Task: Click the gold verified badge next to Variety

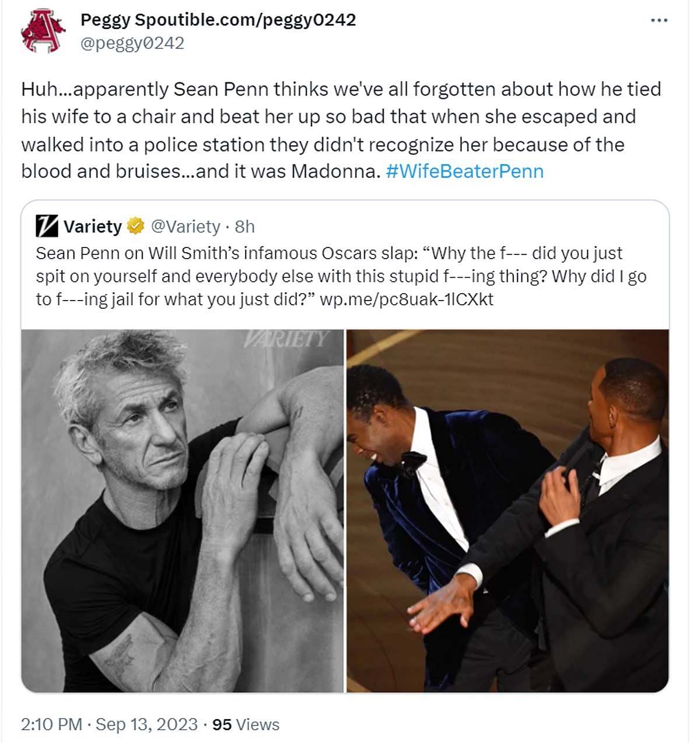Action: tap(136, 226)
